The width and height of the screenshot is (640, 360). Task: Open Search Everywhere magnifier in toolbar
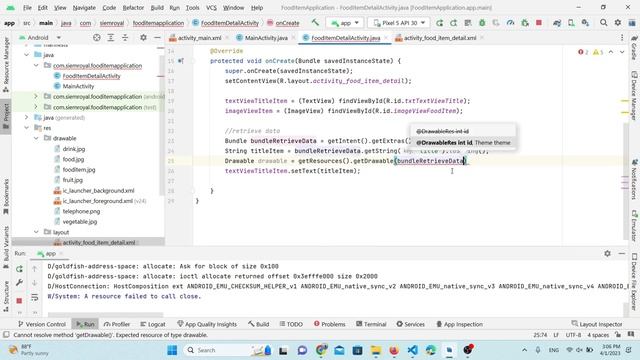coord(603,23)
